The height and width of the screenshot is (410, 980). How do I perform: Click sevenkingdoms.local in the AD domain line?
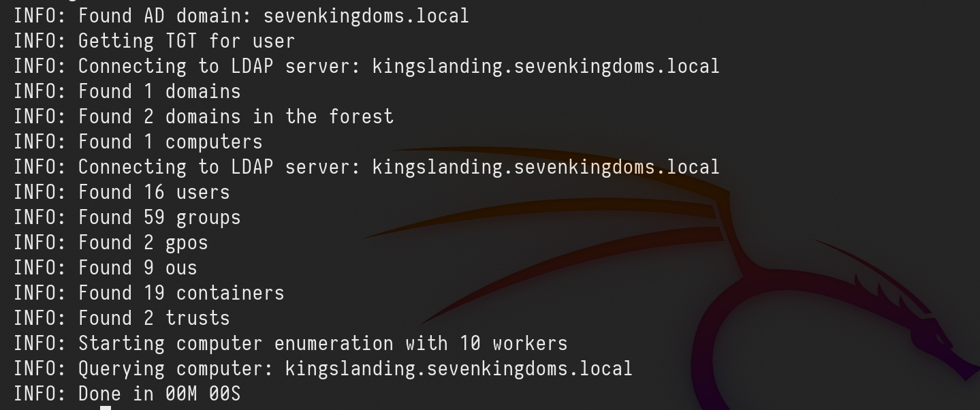pos(366,16)
